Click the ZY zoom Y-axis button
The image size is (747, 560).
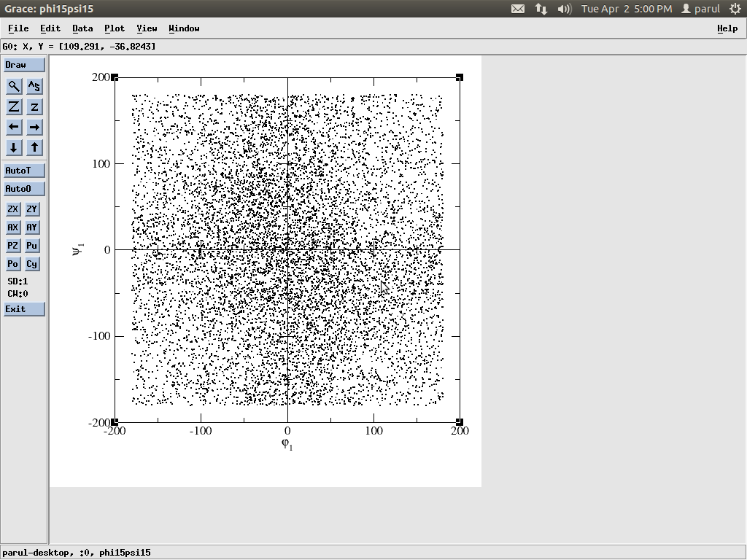tap(32, 209)
